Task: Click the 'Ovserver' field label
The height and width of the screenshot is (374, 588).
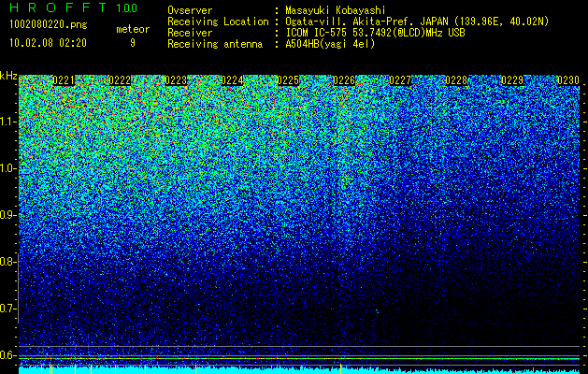Action: tap(190, 10)
